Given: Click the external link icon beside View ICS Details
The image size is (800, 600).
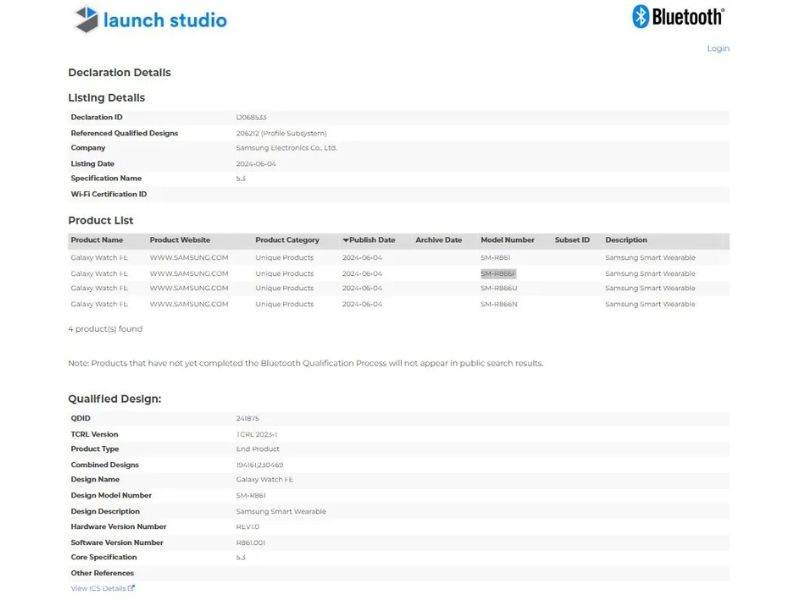Looking at the screenshot, I should point(131,588).
